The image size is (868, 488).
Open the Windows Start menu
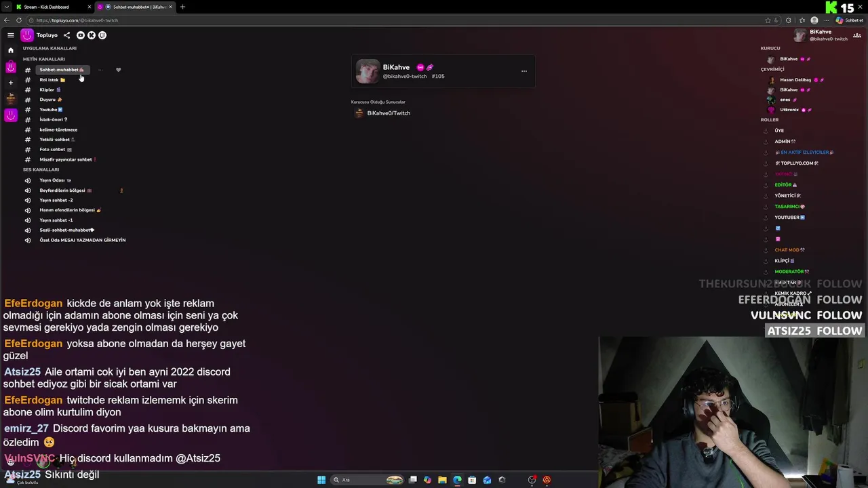[x=321, y=480]
